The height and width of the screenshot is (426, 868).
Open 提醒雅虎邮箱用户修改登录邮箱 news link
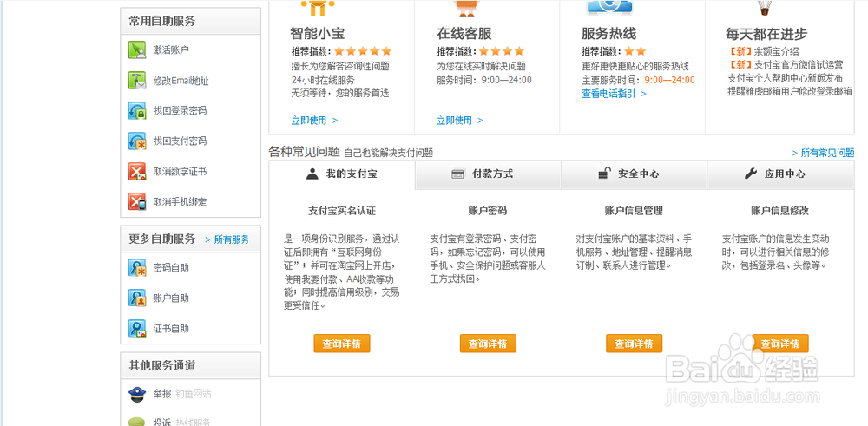(789, 91)
